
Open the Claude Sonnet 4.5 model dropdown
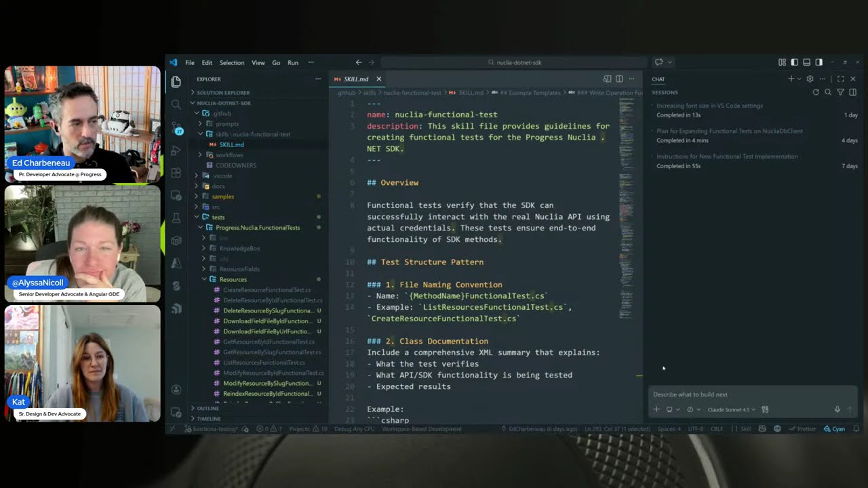[x=731, y=409]
